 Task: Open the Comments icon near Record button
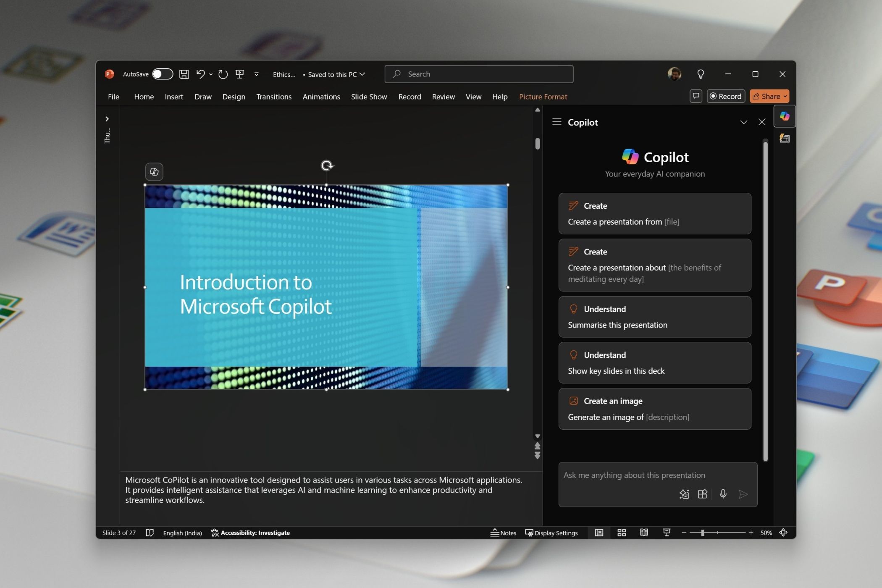click(696, 96)
